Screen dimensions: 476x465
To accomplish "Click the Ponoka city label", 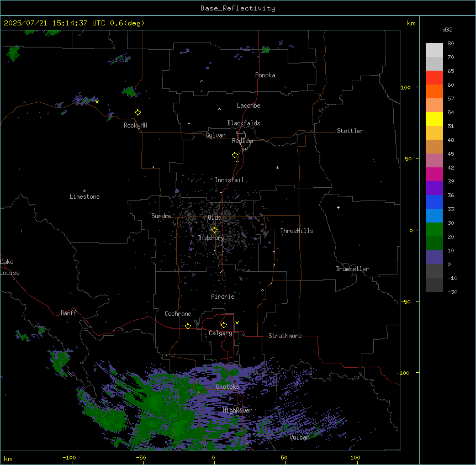I will point(265,75).
